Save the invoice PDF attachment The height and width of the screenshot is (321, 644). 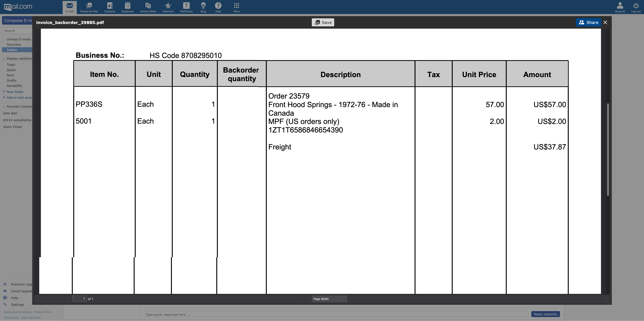tap(323, 22)
